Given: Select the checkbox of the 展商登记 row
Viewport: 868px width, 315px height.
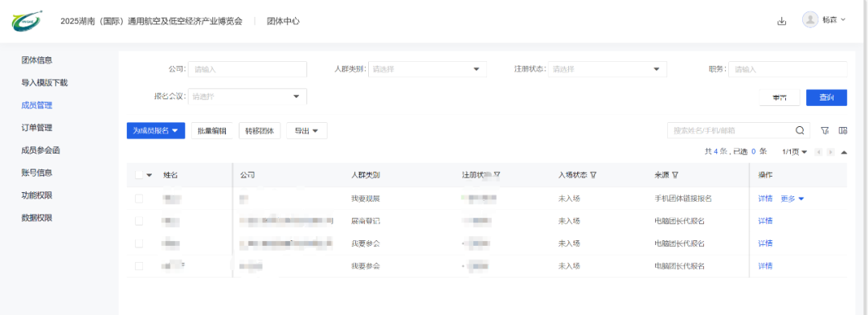Looking at the screenshot, I should (139, 221).
